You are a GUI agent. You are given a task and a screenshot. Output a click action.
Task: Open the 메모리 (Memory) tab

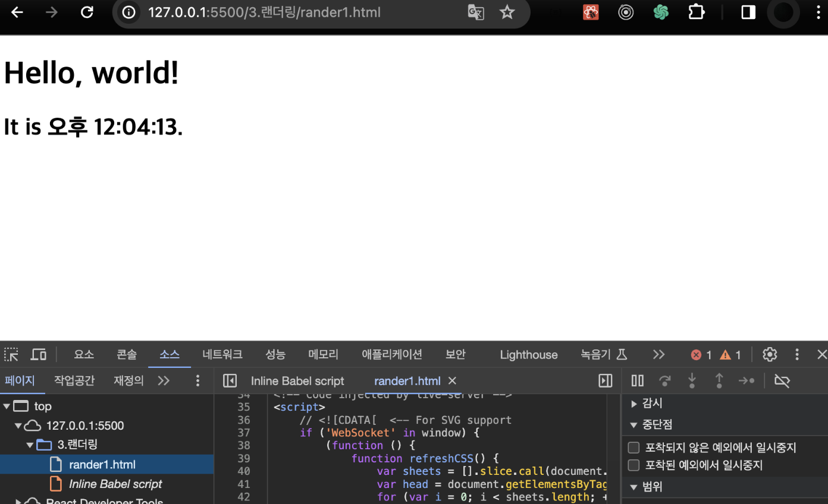(x=323, y=355)
